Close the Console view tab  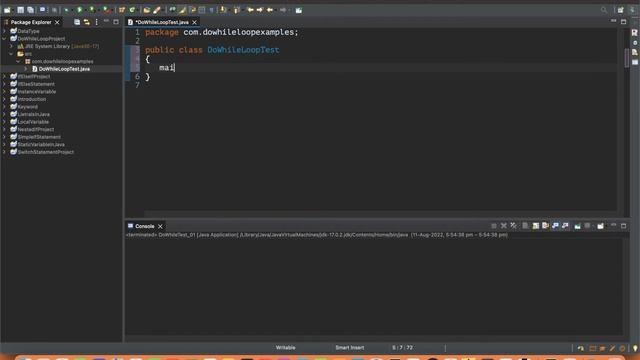pos(160,226)
